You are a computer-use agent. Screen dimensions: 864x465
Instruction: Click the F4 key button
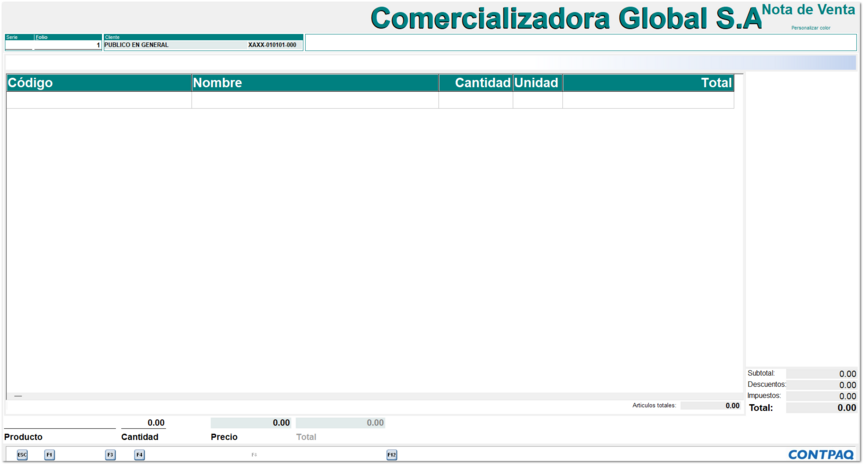click(x=139, y=455)
